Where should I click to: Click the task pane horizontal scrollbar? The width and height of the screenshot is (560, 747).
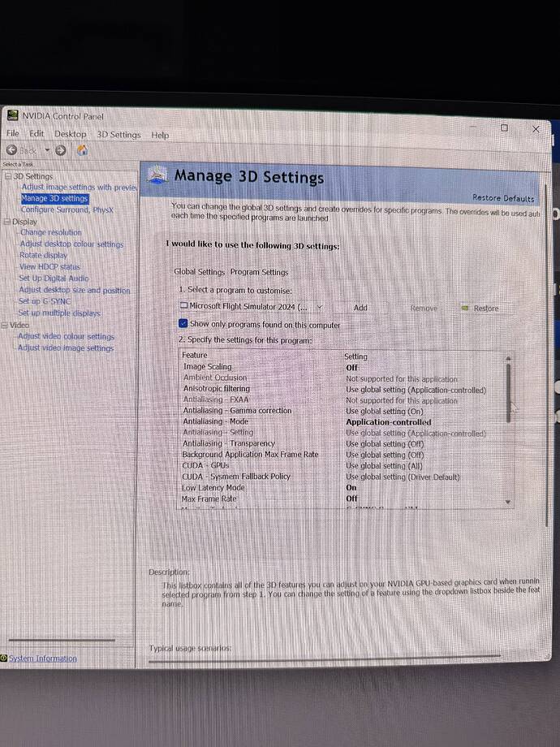tap(62, 640)
